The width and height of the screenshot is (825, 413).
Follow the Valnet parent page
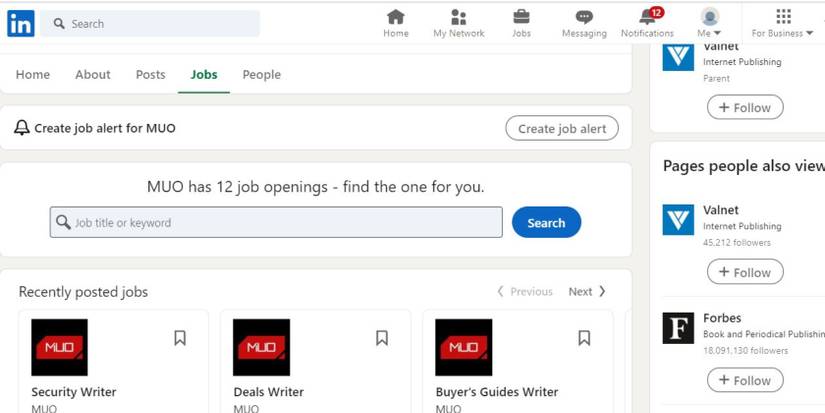pyautogui.click(x=745, y=107)
